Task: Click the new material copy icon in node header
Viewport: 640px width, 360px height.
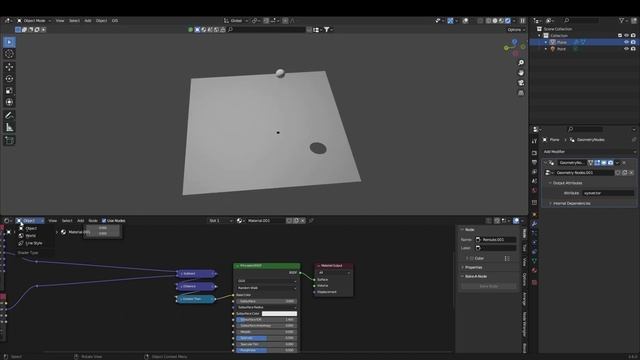Action: 296,220
